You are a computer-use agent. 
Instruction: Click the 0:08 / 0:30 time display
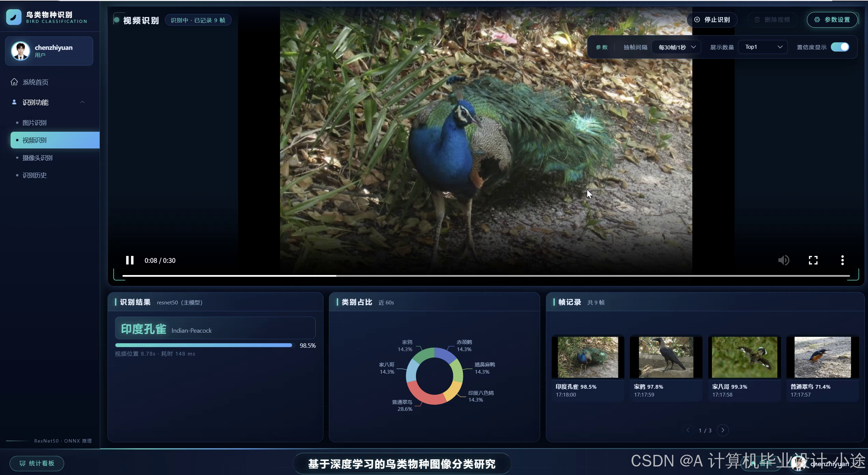(160, 260)
